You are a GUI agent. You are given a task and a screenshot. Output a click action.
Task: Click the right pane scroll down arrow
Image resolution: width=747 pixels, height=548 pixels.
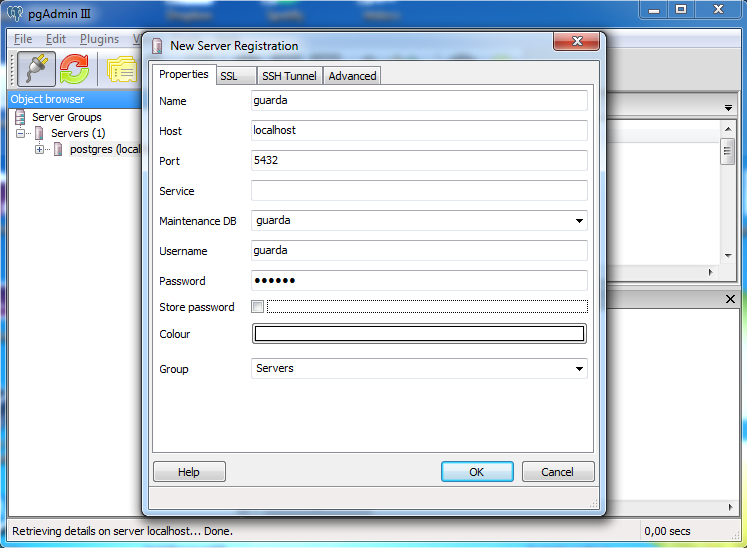pos(727,256)
